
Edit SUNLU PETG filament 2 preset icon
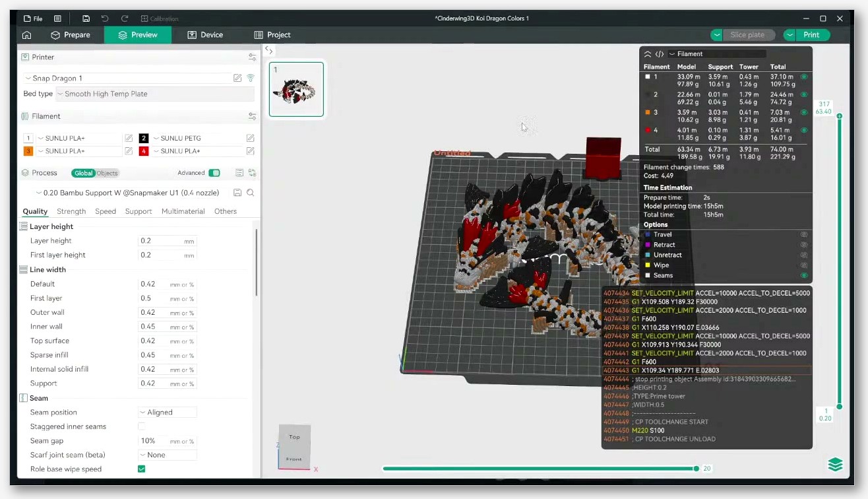point(251,138)
